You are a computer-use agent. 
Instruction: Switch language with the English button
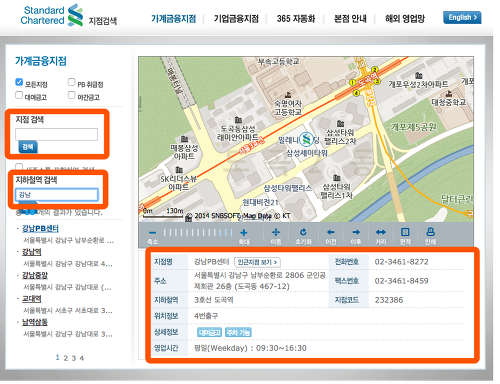[x=462, y=17]
